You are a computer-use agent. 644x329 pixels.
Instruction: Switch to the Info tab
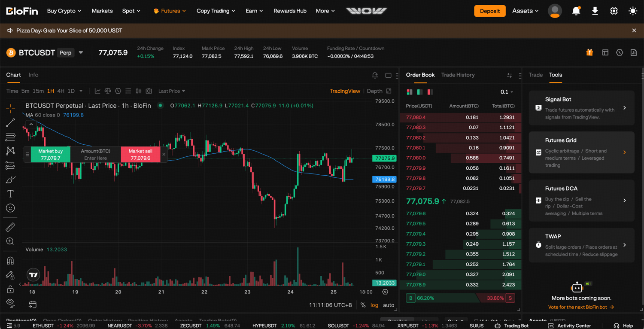(x=33, y=75)
